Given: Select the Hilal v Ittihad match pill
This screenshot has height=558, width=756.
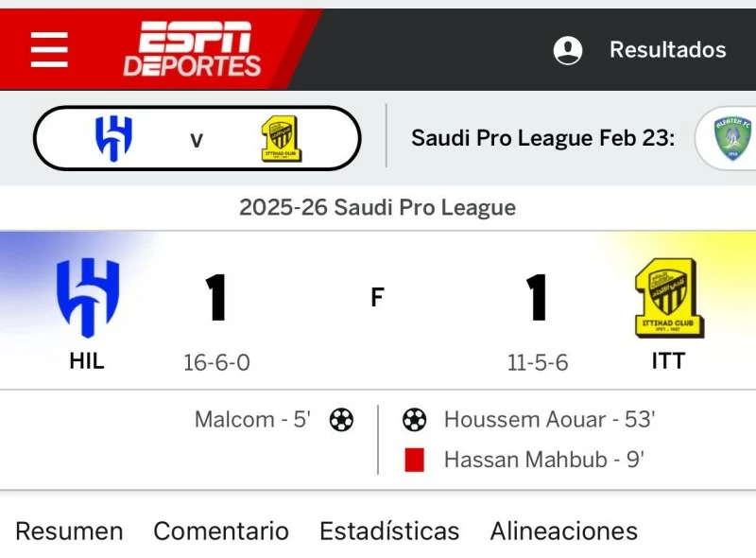Looking at the screenshot, I should tap(197, 139).
